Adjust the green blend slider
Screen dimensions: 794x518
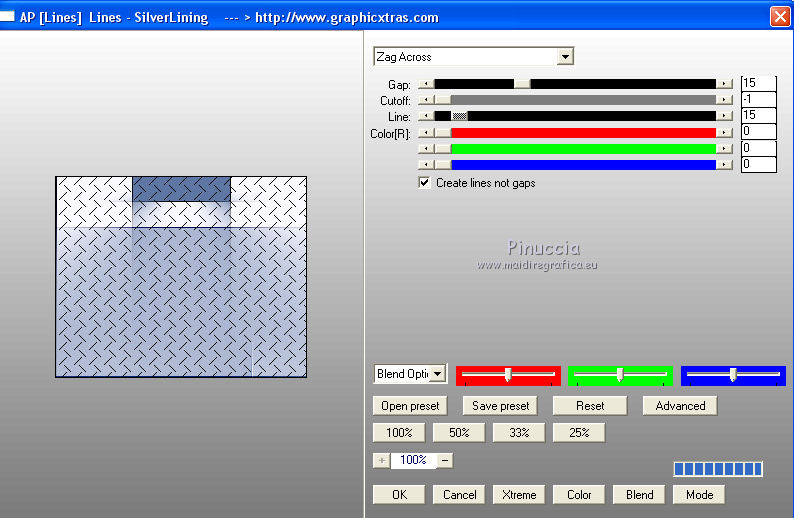(x=620, y=375)
